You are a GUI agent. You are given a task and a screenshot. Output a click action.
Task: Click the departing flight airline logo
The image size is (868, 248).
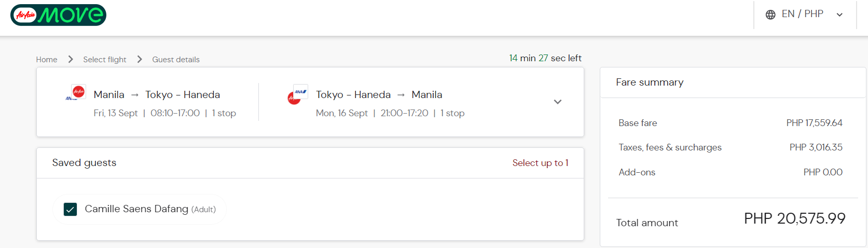(x=76, y=93)
